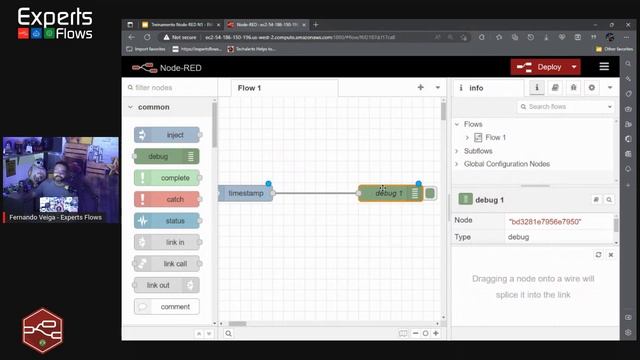Open the help book sidebar tab
The height and width of the screenshot is (360, 640).
tap(555, 87)
